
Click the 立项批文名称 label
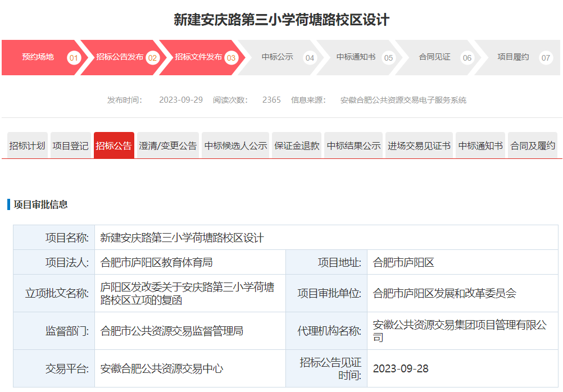click(57, 293)
